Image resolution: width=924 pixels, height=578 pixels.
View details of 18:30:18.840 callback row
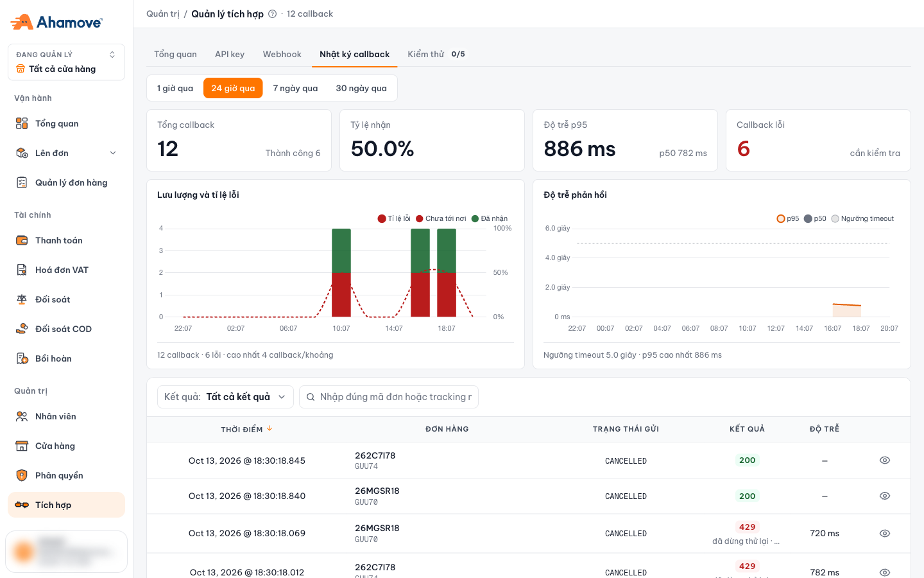click(x=885, y=496)
